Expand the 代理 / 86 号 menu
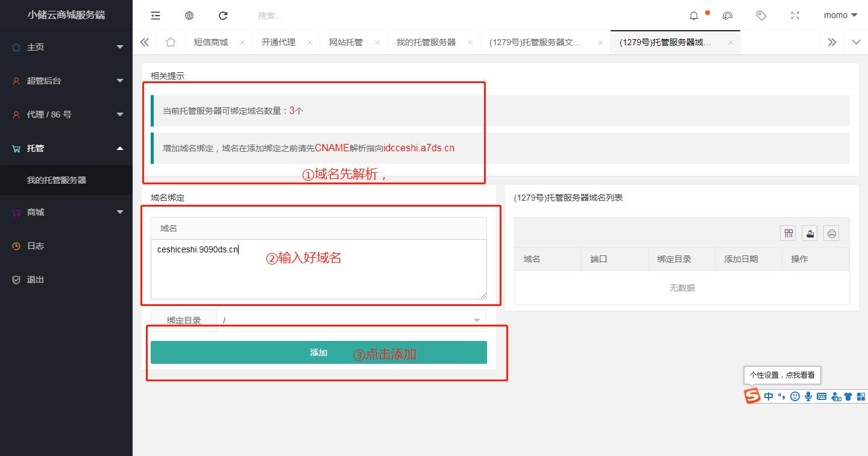Image resolution: width=868 pixels, height=456 pixels. (x=66, y=114)
